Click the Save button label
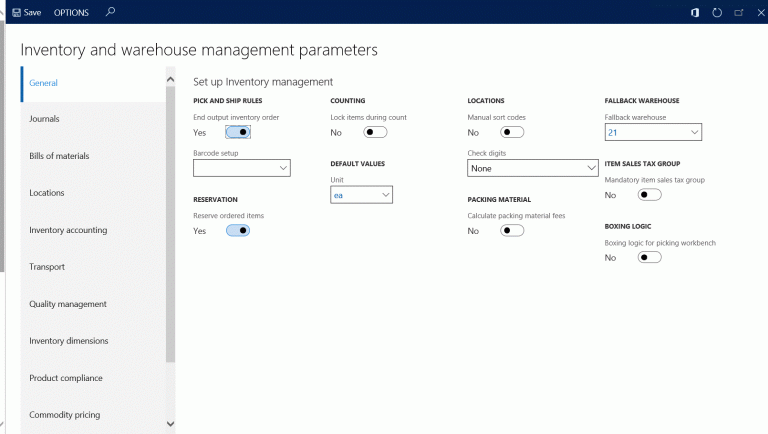The image size is (768, 434). click(x=32, y=13)
